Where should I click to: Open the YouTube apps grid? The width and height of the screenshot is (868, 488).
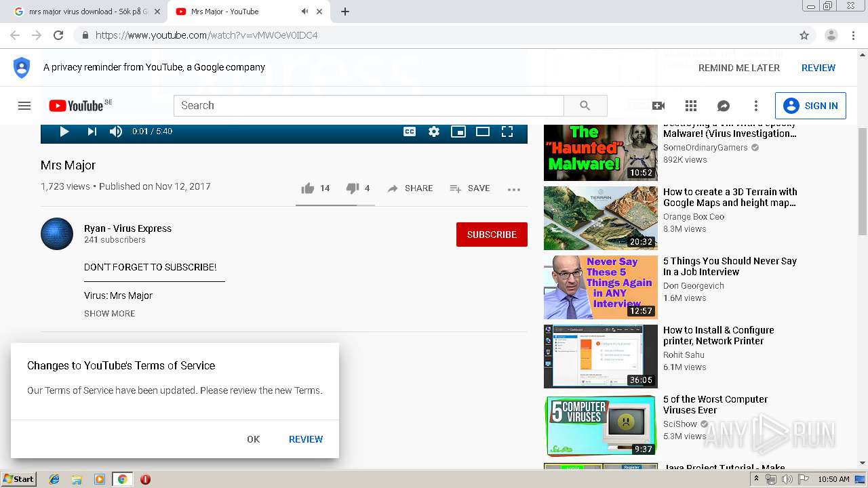click(x=691, y=106)
